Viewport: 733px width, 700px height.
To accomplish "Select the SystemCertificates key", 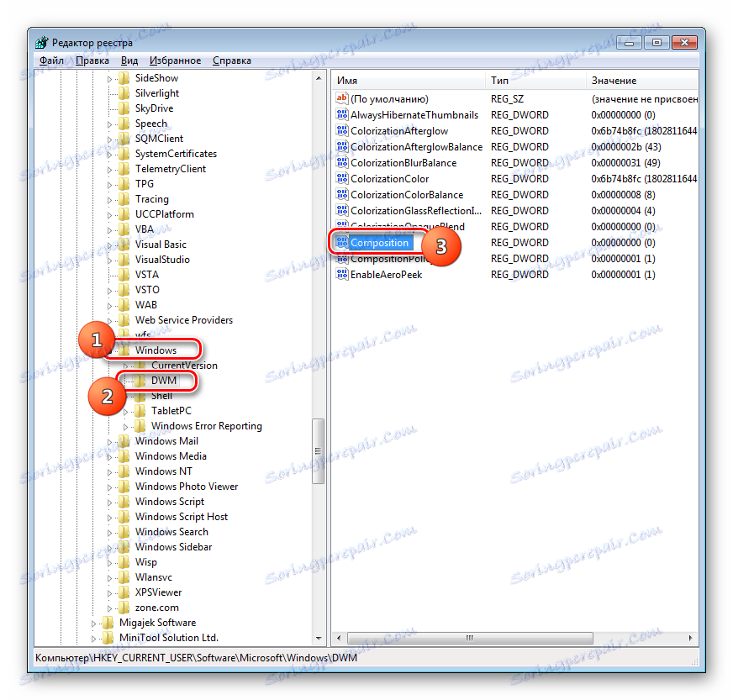I will tap(176, 154).
